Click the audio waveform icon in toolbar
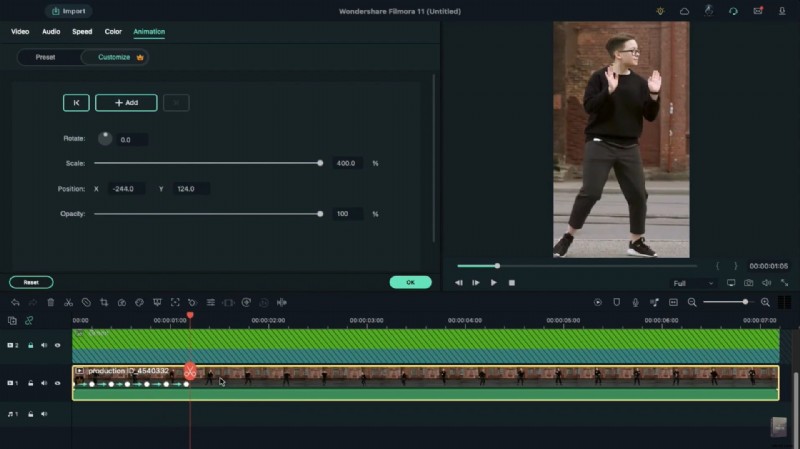This screenshot has height=449, width=800. [282, 303]
